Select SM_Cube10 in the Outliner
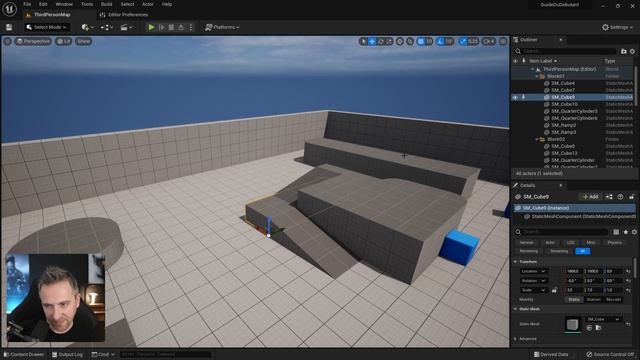The width and height of the screenshot is (640, 360). pos(564,104)
